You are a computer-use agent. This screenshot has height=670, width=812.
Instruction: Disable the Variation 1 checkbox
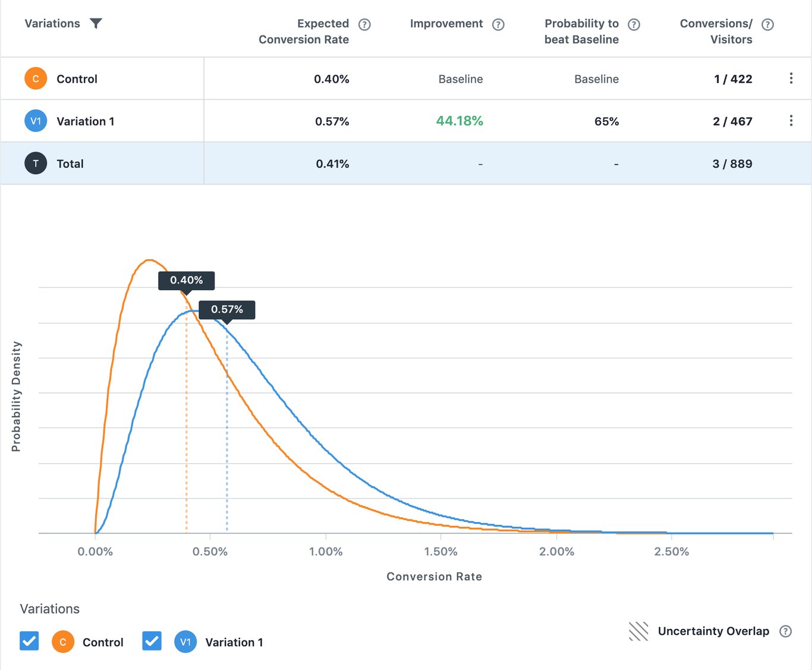click(152, 641)
